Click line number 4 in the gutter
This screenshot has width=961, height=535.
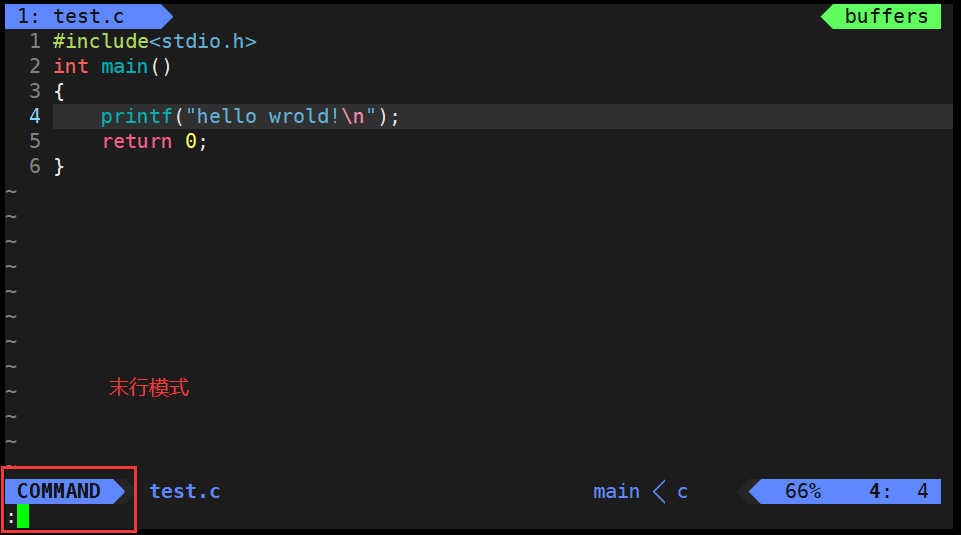35,116
